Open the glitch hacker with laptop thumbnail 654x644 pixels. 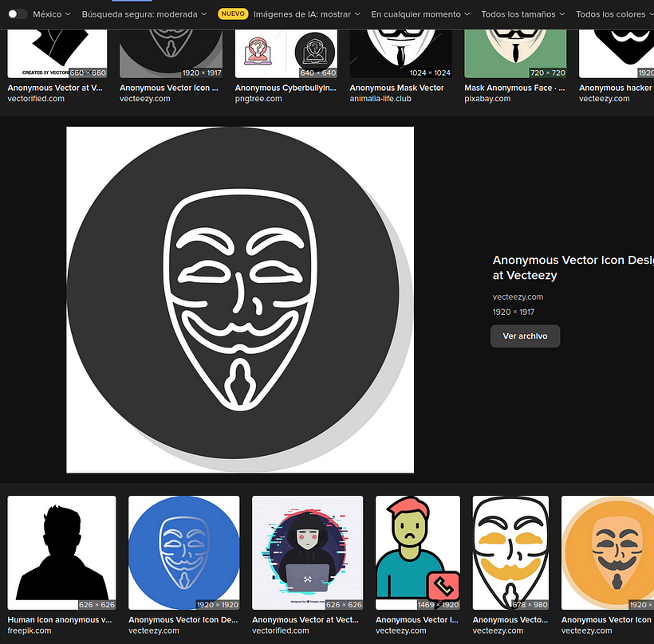point(307,552)
